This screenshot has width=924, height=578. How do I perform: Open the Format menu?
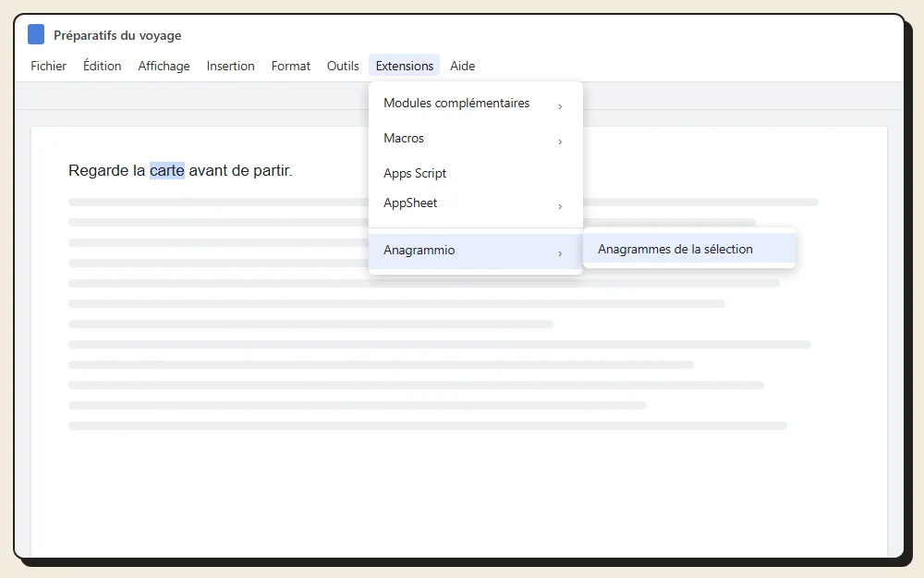point(290,66)
